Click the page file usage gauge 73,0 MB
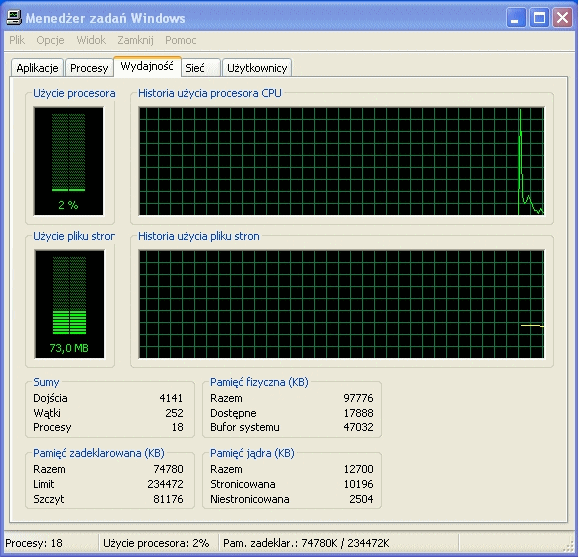This screenshot has width=579, height=557. point(69,304)
